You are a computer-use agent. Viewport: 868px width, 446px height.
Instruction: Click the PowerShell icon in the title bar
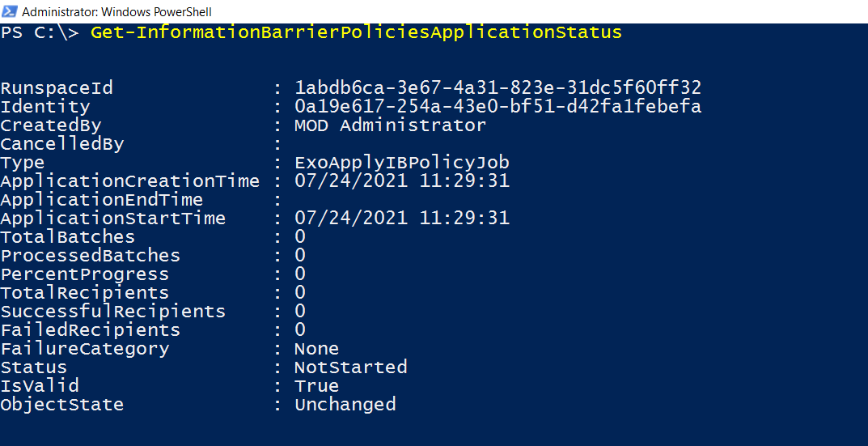(x=10, y=12)
